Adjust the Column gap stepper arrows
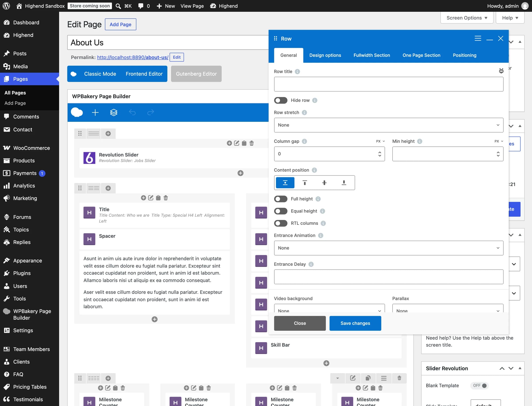Viewport: 532px width, 406px height. click(380, 154)
